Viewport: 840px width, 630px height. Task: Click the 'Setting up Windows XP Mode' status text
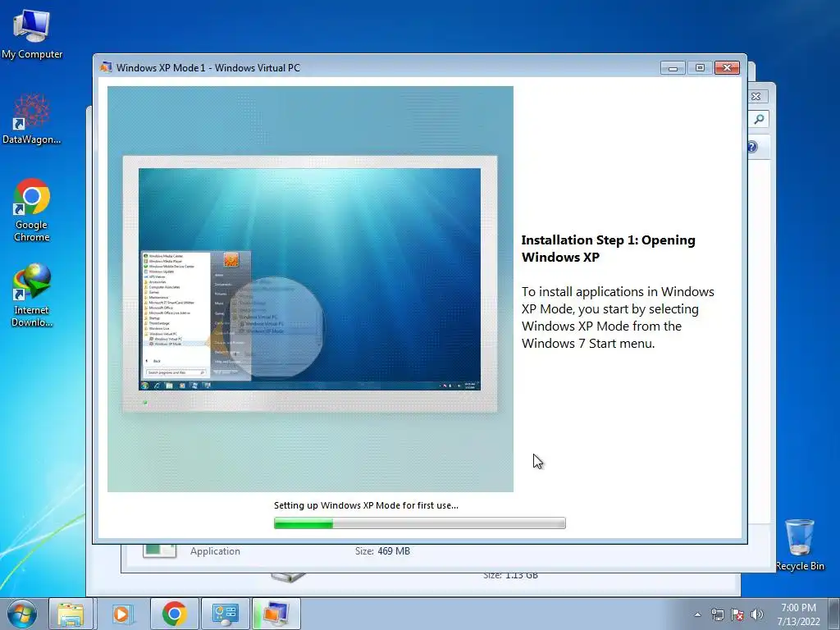click(x=366, y=505)
